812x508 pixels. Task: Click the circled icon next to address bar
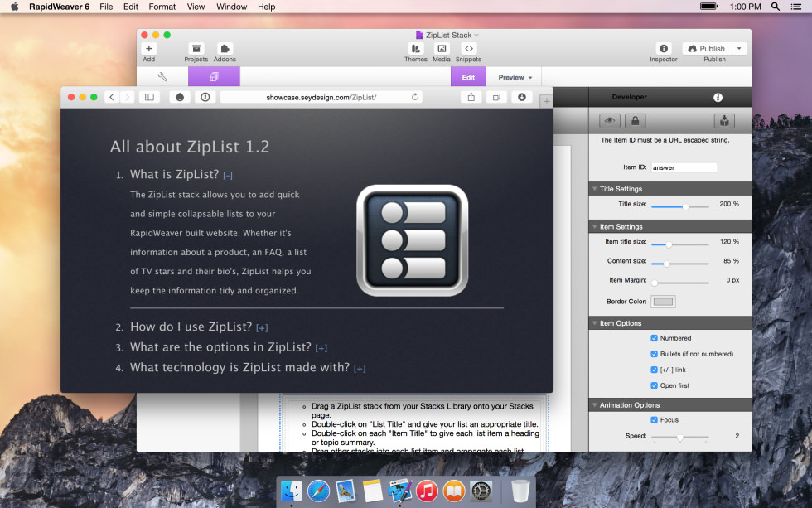(205, 97)
